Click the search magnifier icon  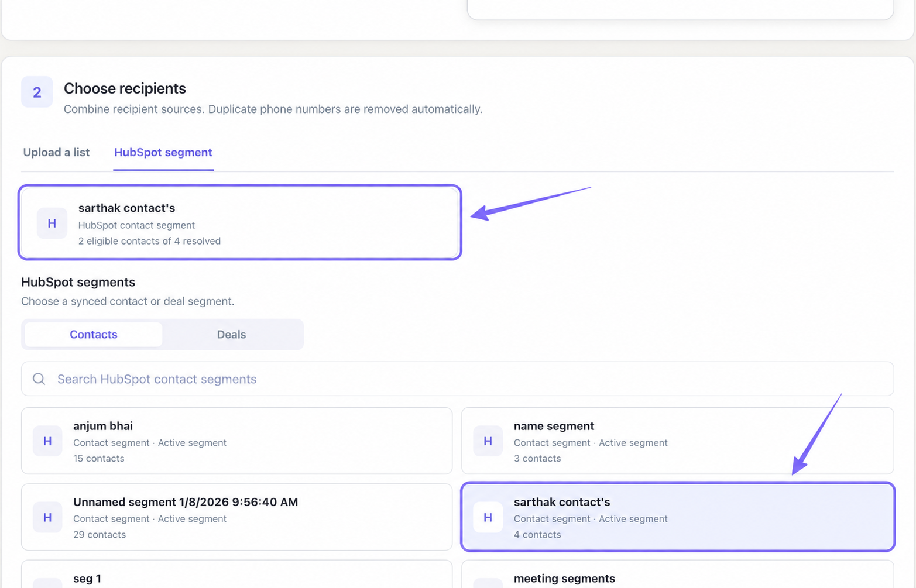pyautogui.click(x=39, y=379)
